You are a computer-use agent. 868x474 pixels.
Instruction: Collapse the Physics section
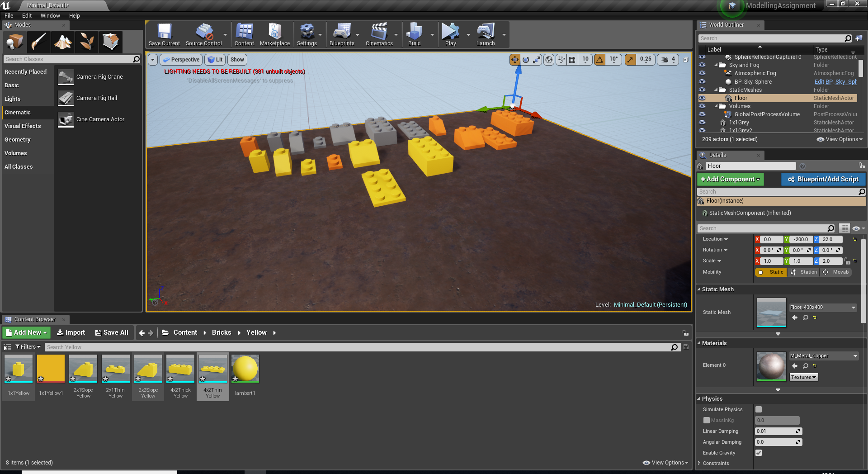pyautogui.click(x=699, y=398)
